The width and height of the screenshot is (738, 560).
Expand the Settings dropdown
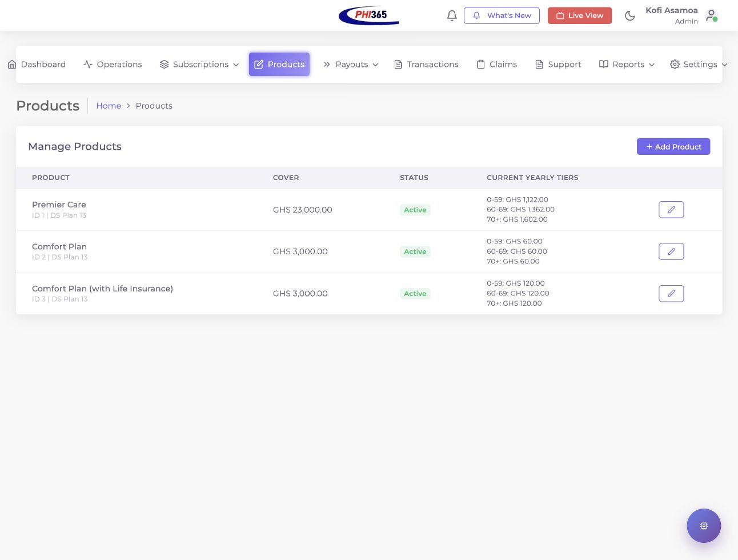(699, 65)
